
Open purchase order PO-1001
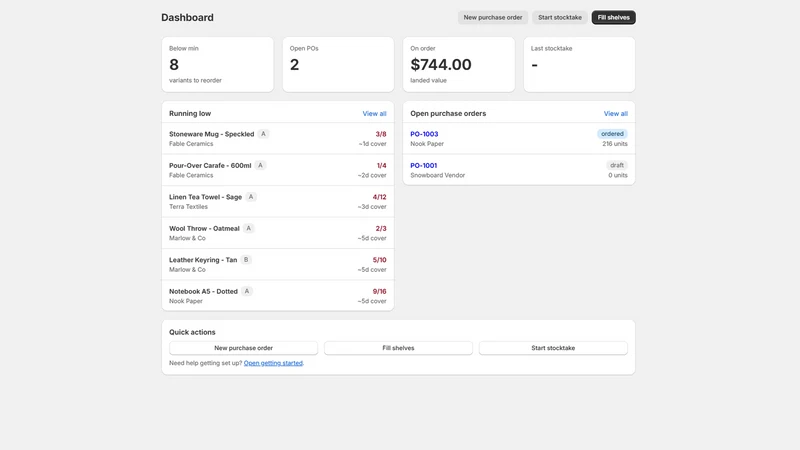point(423,166)
